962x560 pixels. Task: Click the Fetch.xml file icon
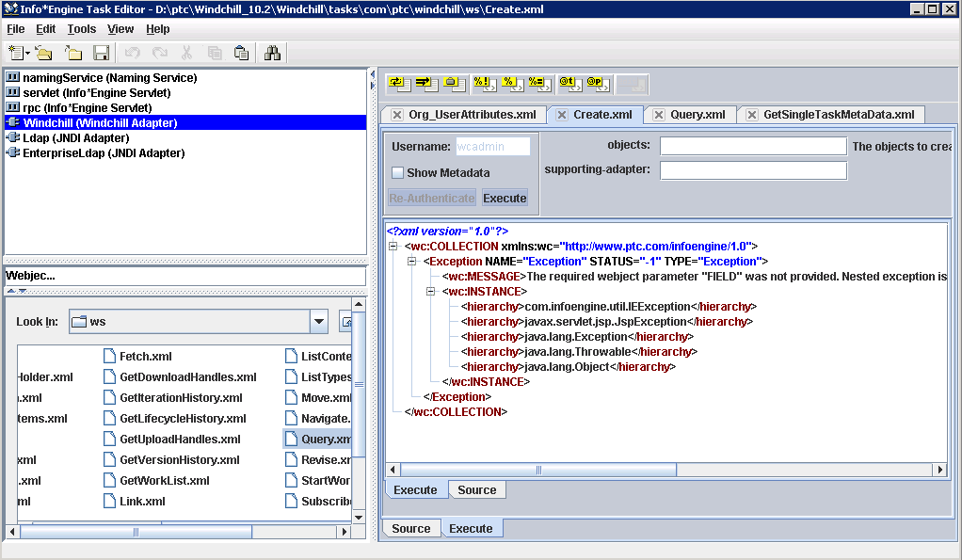click(x=110, y=357)
